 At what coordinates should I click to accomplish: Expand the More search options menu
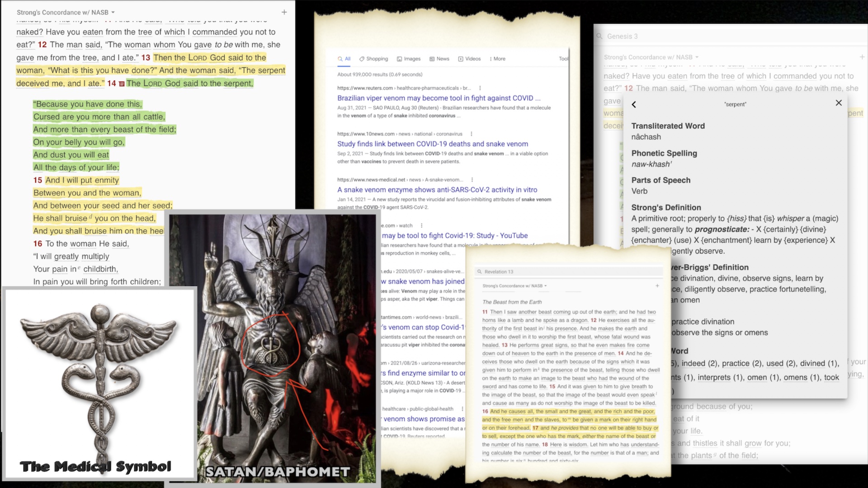(497, 59)
